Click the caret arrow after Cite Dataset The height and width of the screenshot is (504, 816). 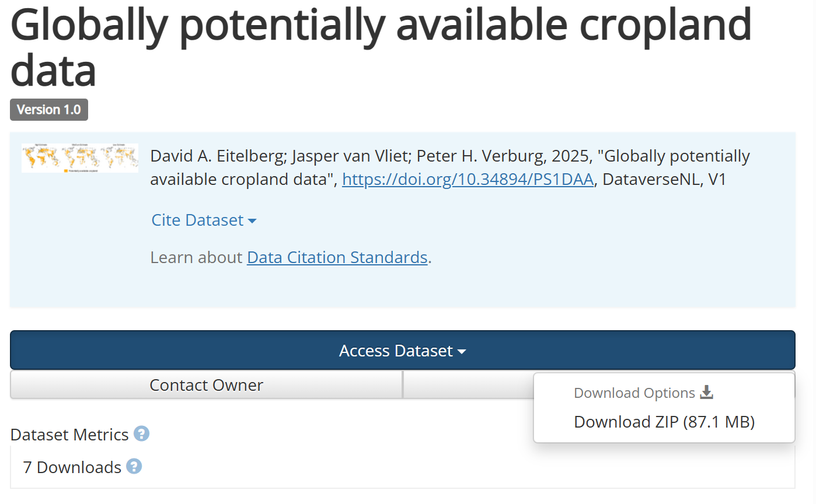(252, 220)
